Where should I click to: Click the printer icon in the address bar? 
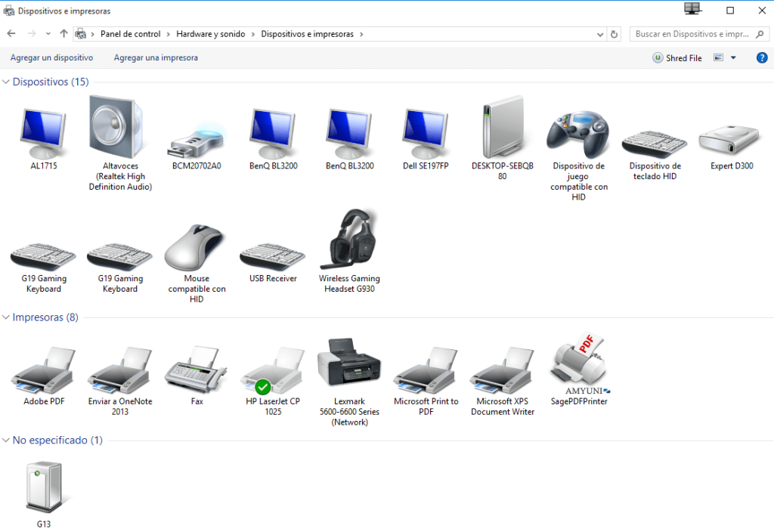pyautogui.click(x=80, y=34)
